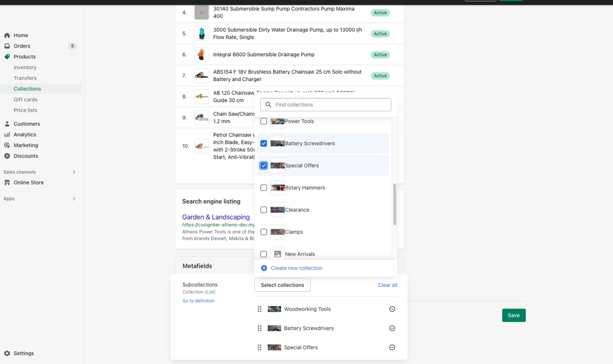Open Gift cards from the sidebar
613x364 pixels.
pyautogui.click(x=25, y=99)
